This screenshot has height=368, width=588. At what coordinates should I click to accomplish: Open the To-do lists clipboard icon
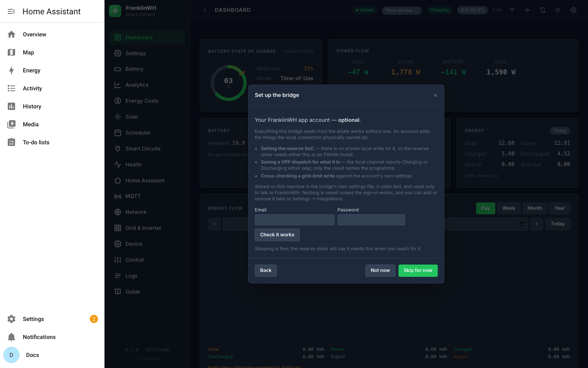(x=11, y=142)
